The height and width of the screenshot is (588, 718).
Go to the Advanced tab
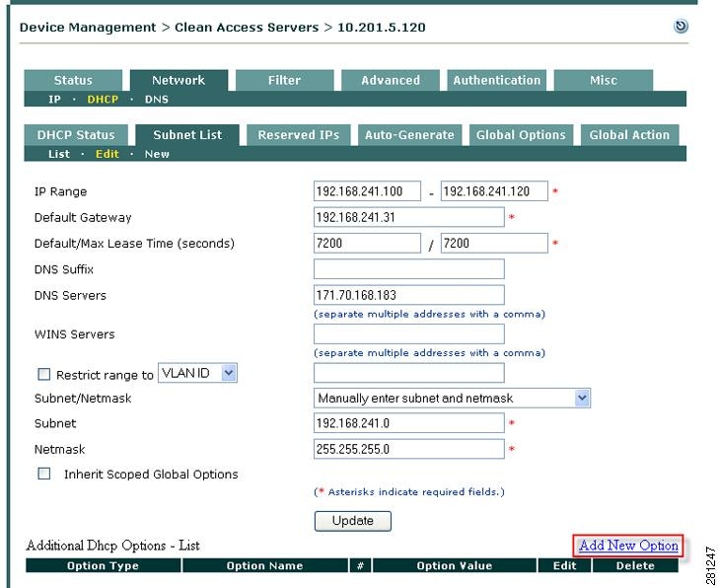(x=391, y=80)
